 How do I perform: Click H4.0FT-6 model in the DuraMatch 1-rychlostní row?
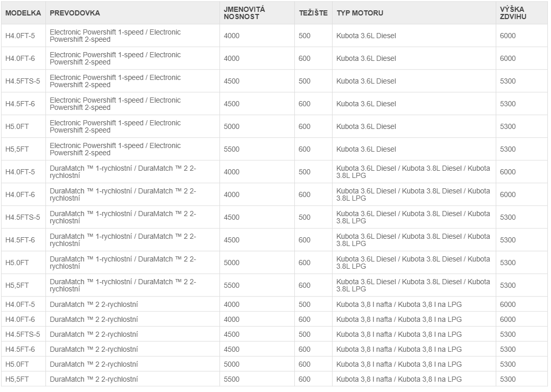point(20,195)
